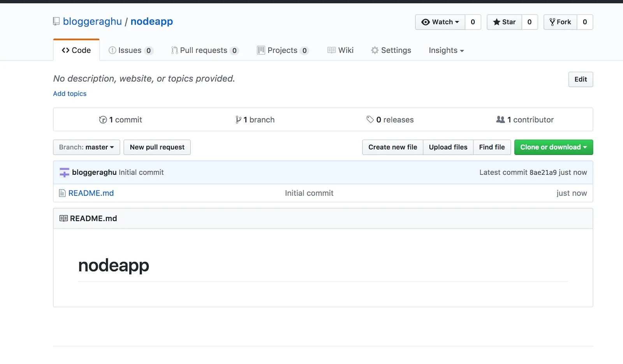Screen dimensions: 623x364
Task: Click the New pull request button
Action: click(157, 147)
